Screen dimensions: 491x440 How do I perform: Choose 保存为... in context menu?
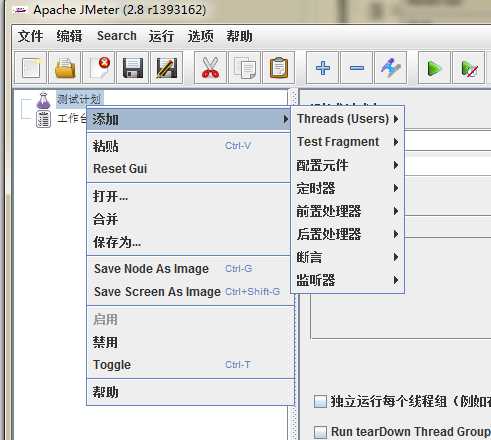[x=189, y=242]
